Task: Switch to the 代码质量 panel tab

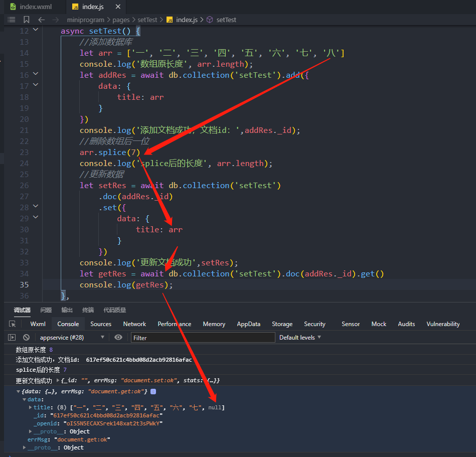Action: (x=114, y=310)
